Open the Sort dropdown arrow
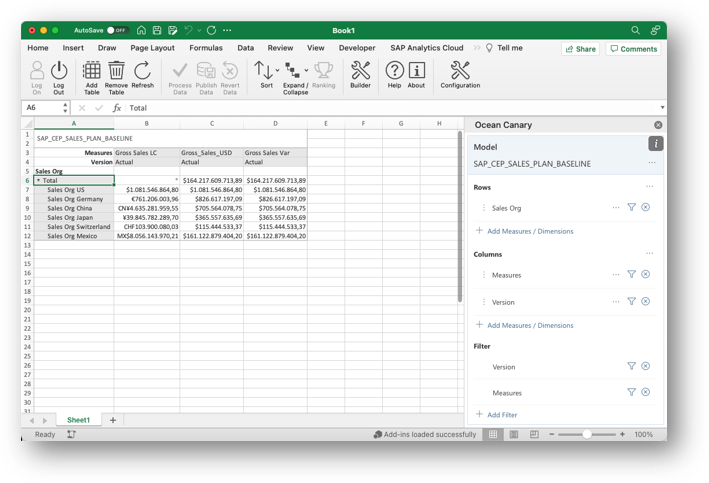Screen dimensions: 709x483 (277, 70)
